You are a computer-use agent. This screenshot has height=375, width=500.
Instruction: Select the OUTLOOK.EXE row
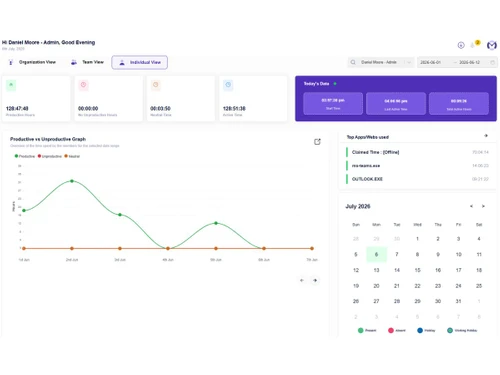tap(417, 179)
